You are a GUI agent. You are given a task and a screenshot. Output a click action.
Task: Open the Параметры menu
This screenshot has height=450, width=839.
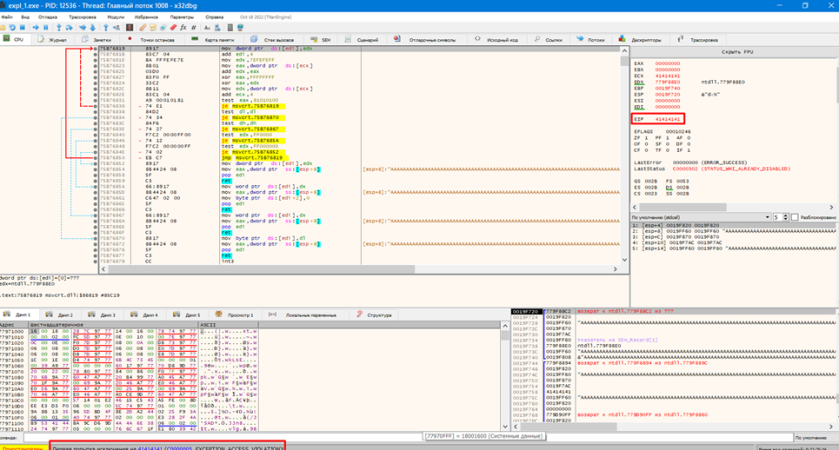182,17
